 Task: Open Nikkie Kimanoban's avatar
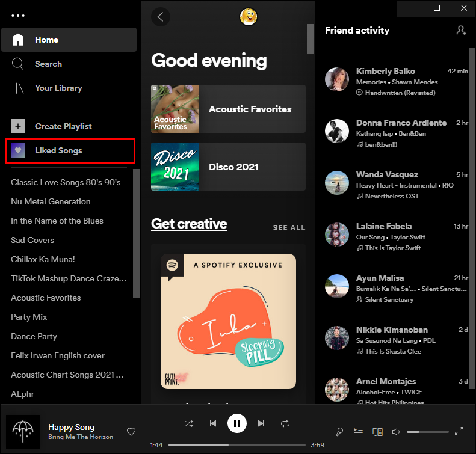click(x=337, y=338)
